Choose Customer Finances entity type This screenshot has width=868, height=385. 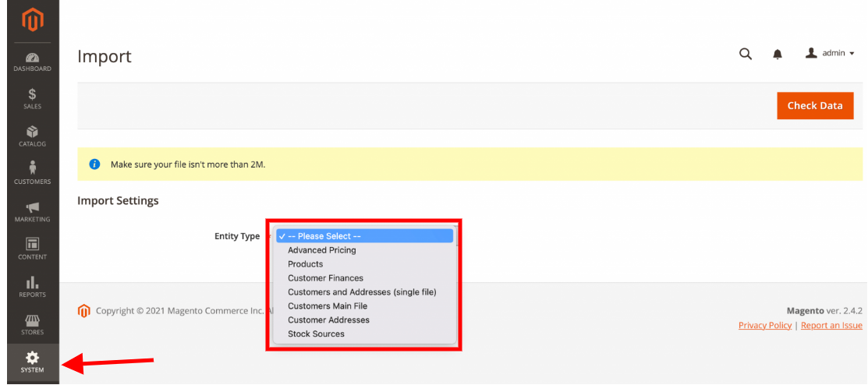(325, 277)
